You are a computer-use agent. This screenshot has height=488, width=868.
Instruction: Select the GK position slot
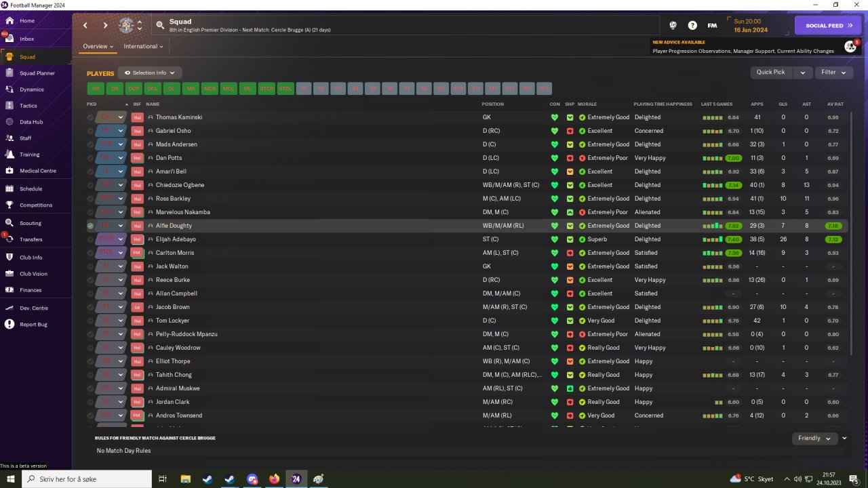(96, 89)
